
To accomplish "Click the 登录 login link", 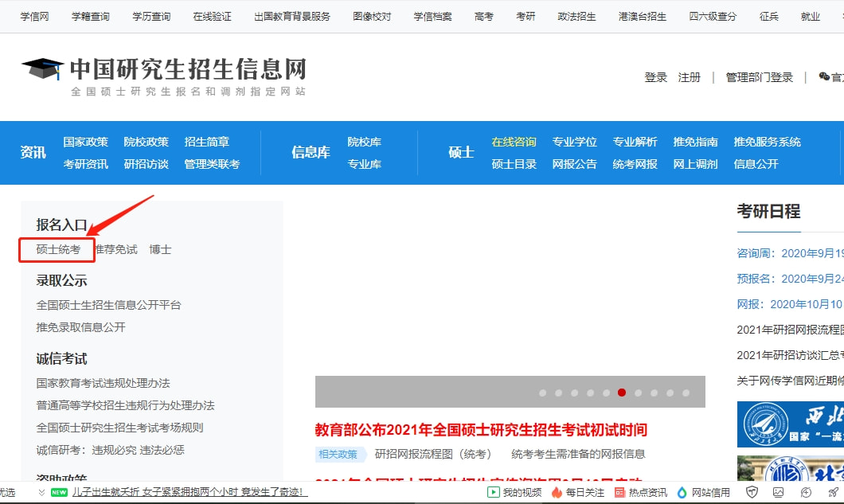I will (655, 77).
